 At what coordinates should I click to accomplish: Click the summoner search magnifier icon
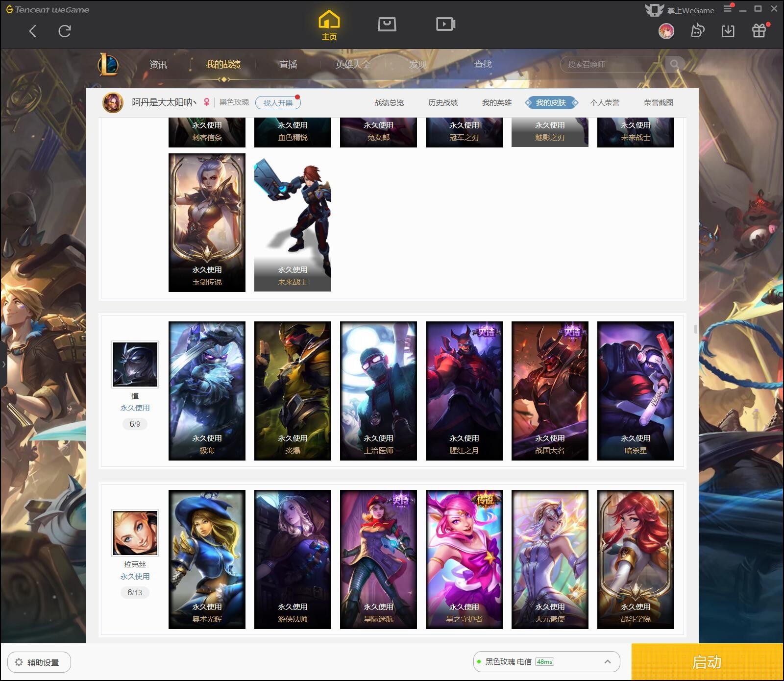point(675,64)
